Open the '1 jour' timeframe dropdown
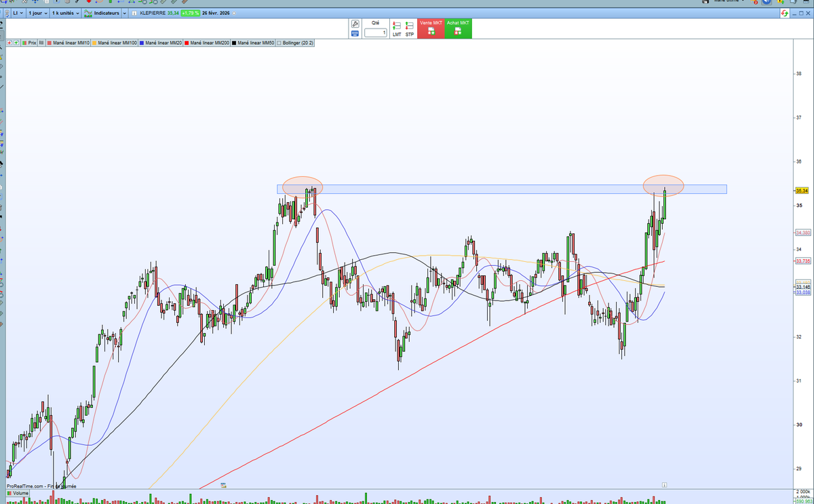The image size is (814, 504). coord(38,13)
